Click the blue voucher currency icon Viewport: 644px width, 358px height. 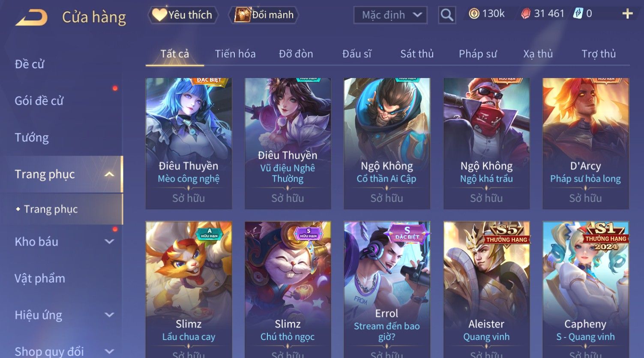pos(578,14)
